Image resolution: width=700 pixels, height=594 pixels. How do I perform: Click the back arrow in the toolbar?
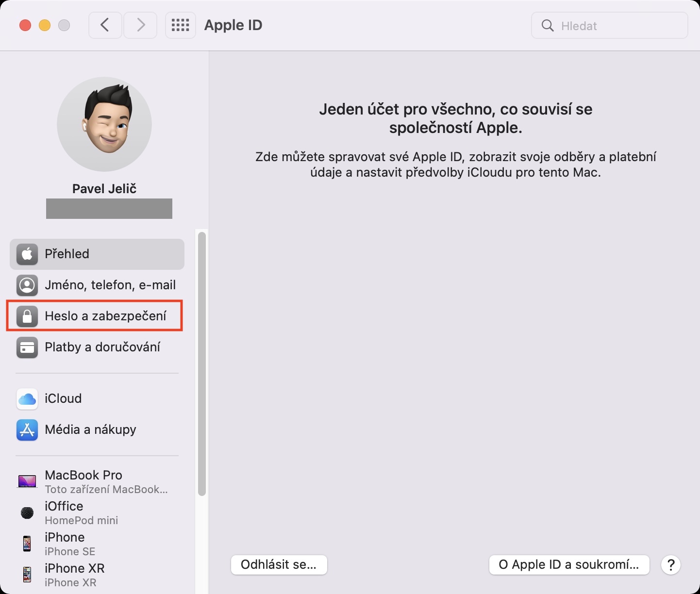[105, 25]
